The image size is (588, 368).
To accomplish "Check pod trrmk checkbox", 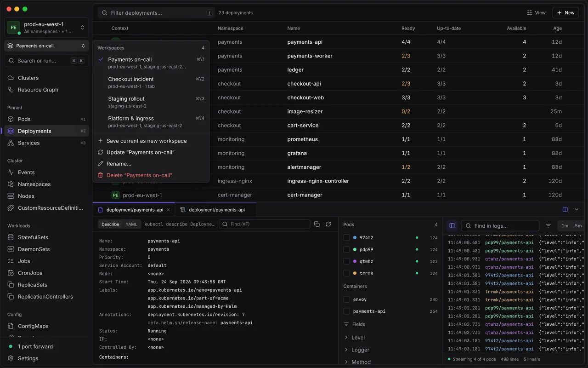I will 347,273.
